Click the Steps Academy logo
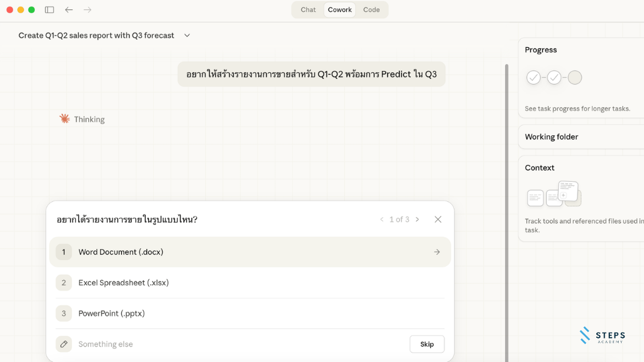The image size is (644, 362). point(603,336)
